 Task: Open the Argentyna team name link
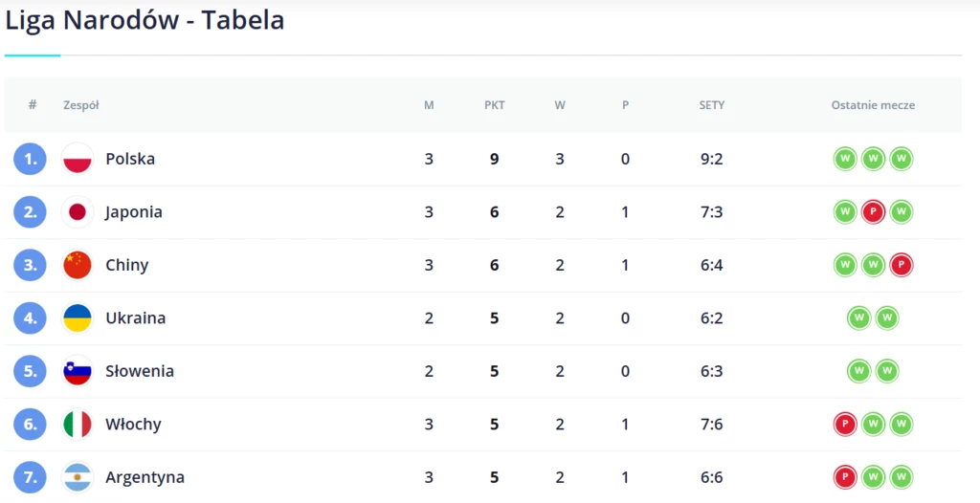145,477
